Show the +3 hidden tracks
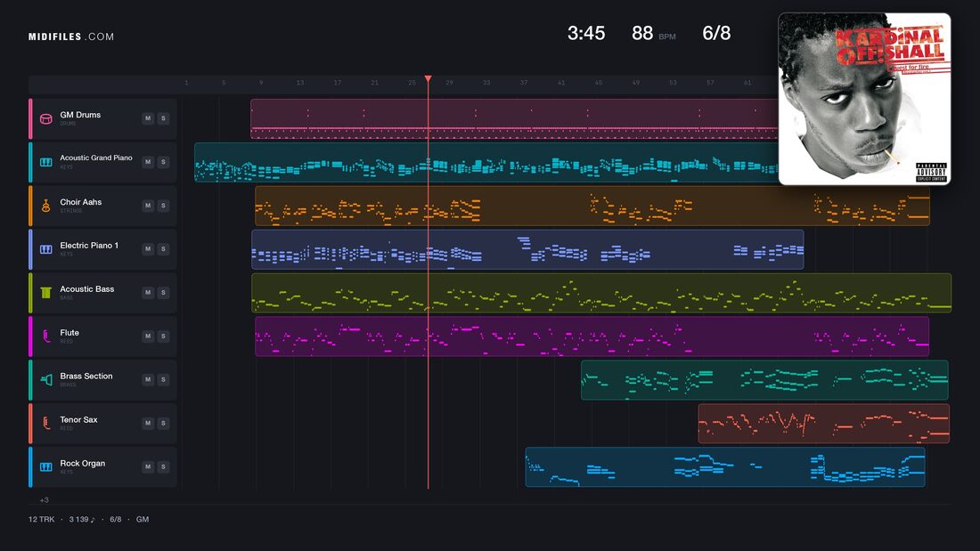The height and width of the screenshot is (551, 980). pyautogui.click(x=44, y=499)
